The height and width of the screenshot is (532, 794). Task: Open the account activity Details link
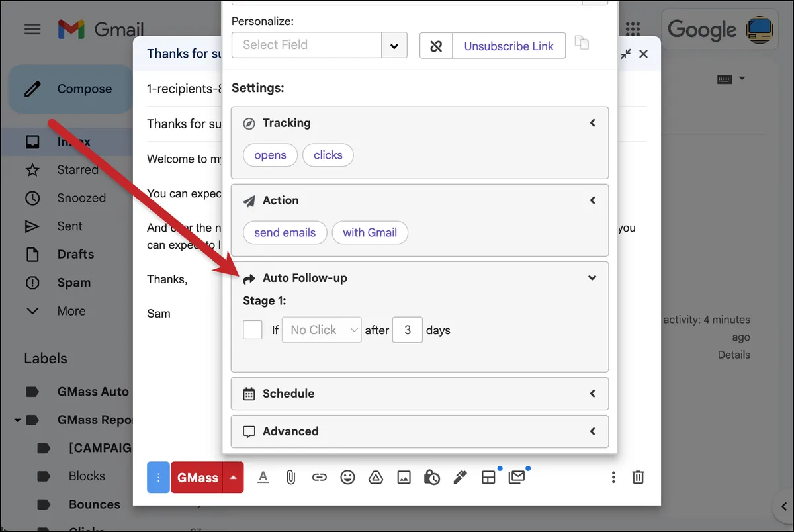pos(734,355)
